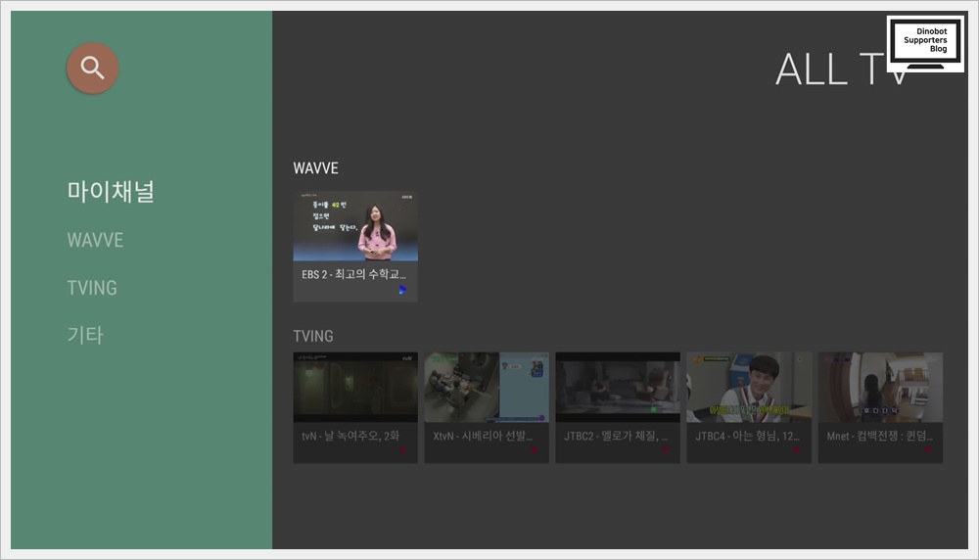This screenshot has height=560, width=979.
Task: Open the JTBC4 아는 형님 channel card
Action: point(749,407)
